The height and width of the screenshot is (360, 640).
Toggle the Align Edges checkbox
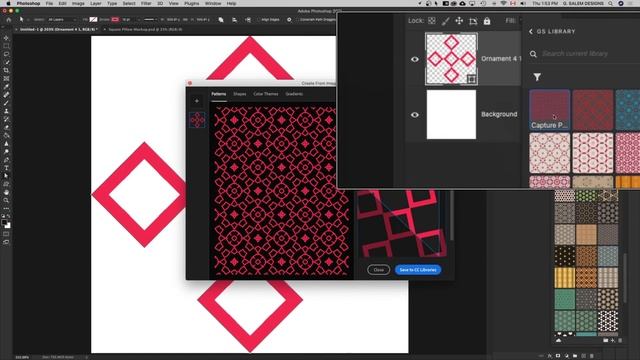pyautogui.click(x=259, y=20)
